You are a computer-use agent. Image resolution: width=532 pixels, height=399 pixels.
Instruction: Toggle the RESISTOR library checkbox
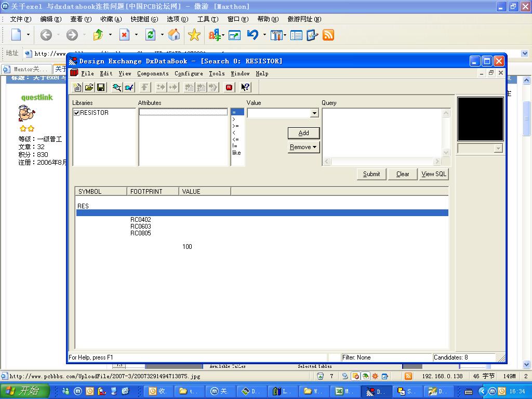[x=77, y=113]
